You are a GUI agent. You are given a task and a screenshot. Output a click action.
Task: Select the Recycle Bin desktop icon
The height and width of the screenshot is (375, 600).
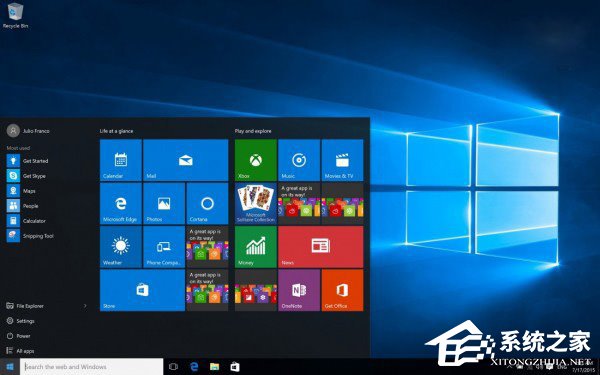[15, 15]
